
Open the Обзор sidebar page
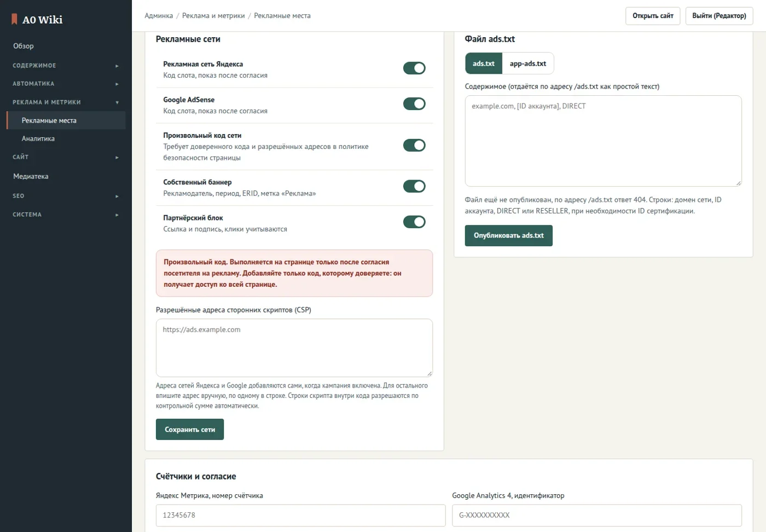(66, 46)
